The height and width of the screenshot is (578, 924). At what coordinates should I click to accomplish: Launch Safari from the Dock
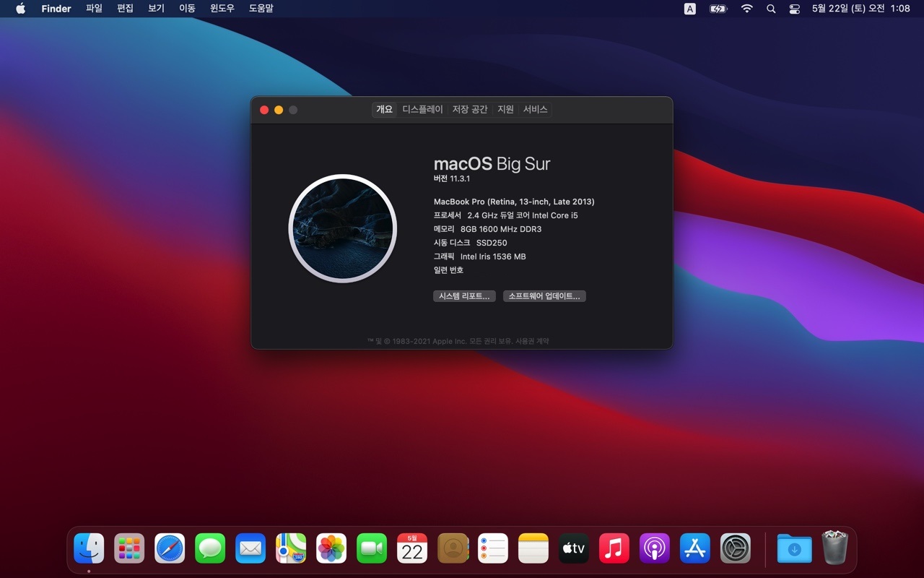pyautogui.click(x=170, y=548)
